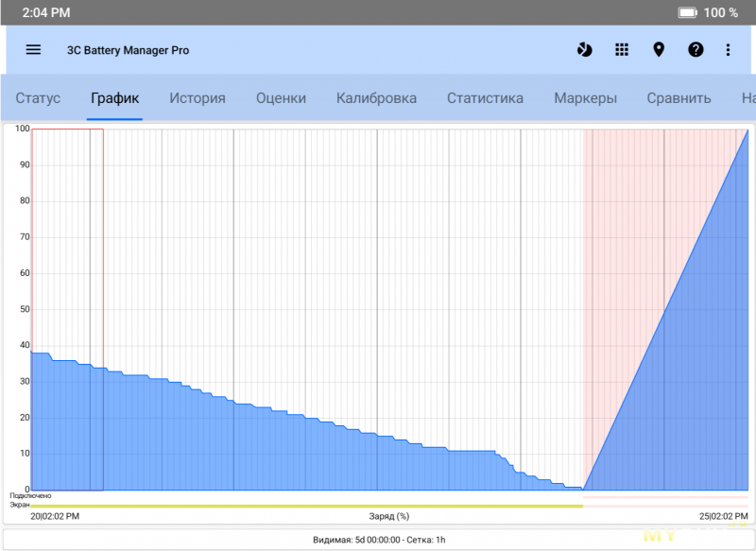Go to the Оценки tab
This screenshot has width=756, height=551.
(x=281, y=98)
